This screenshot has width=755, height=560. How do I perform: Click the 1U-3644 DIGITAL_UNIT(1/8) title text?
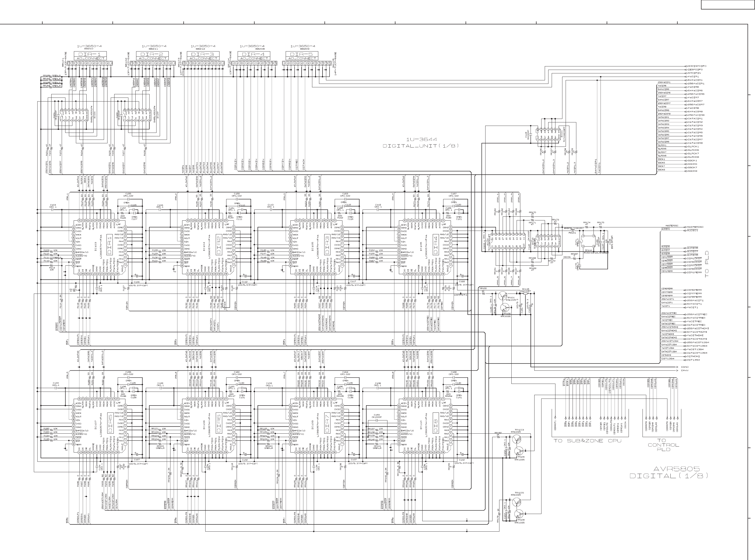point(421,143)
